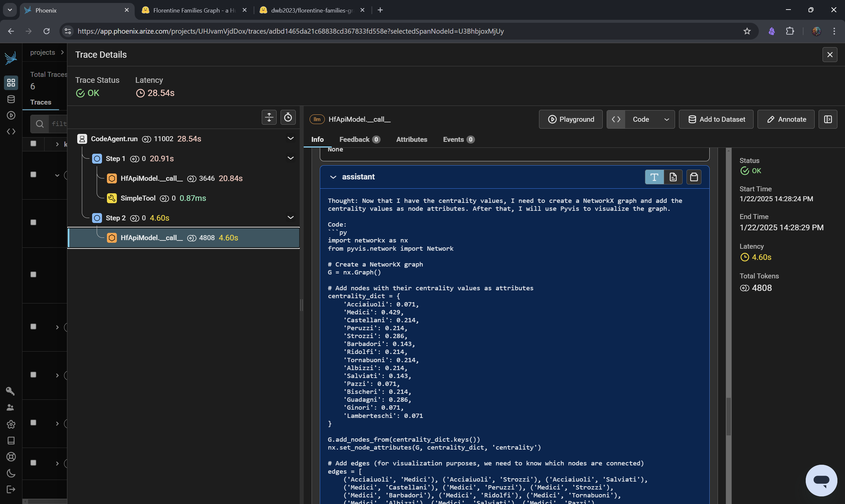
Task: Click the timer/latency icon next to 28.54s
Action: [x=140, y=93]
